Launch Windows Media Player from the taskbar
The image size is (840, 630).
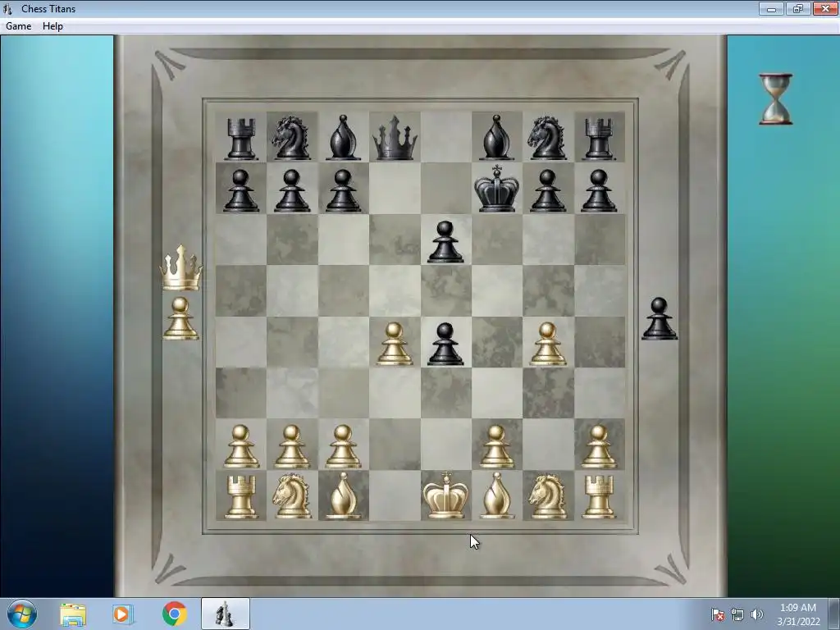pos(122,614)
